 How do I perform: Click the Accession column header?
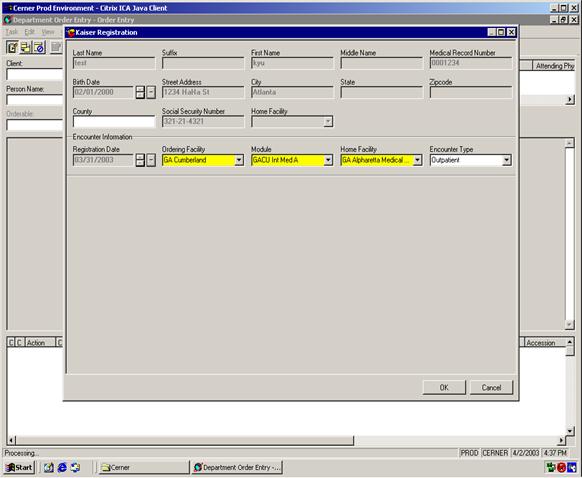coord(544,343)
